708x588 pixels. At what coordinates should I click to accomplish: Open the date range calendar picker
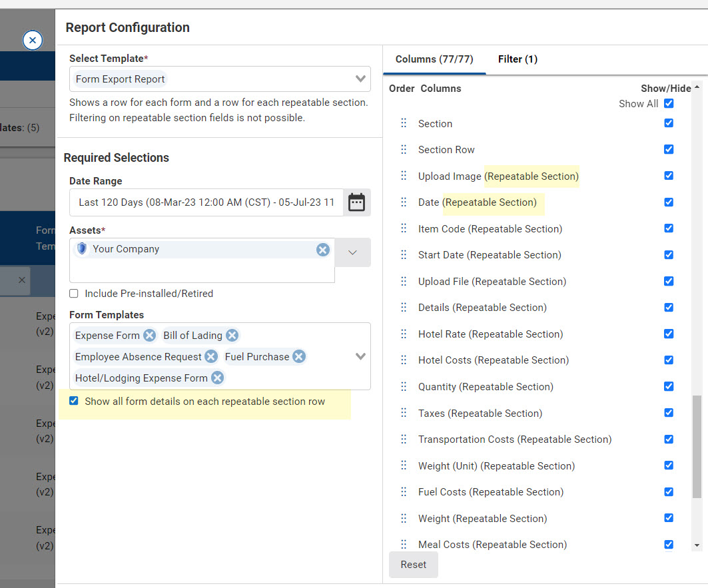357,202
